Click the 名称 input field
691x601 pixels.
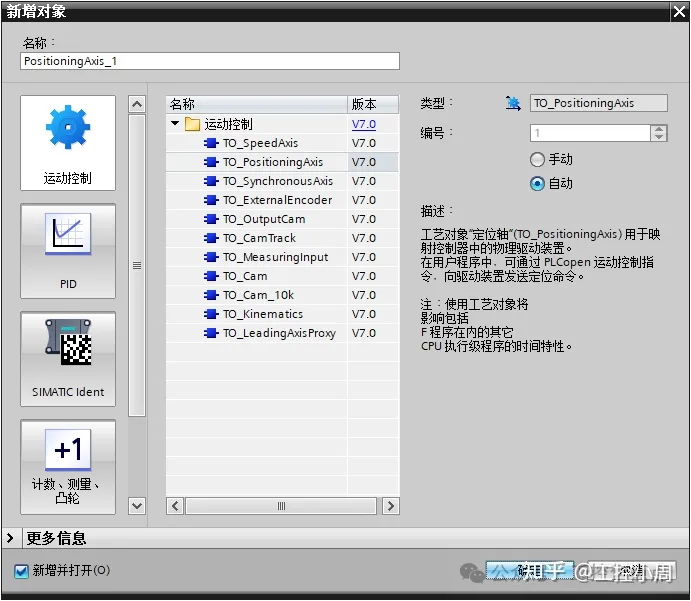click(210, 61)
